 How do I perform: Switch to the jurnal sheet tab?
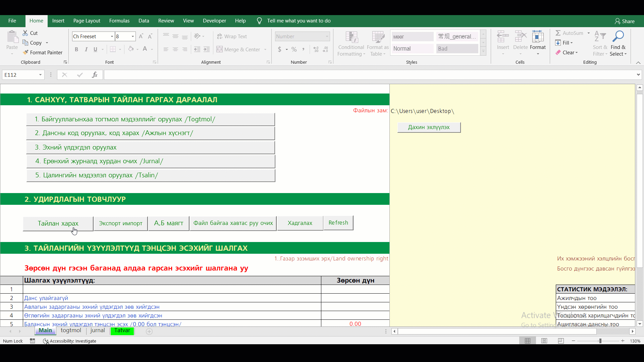point(98,330)
